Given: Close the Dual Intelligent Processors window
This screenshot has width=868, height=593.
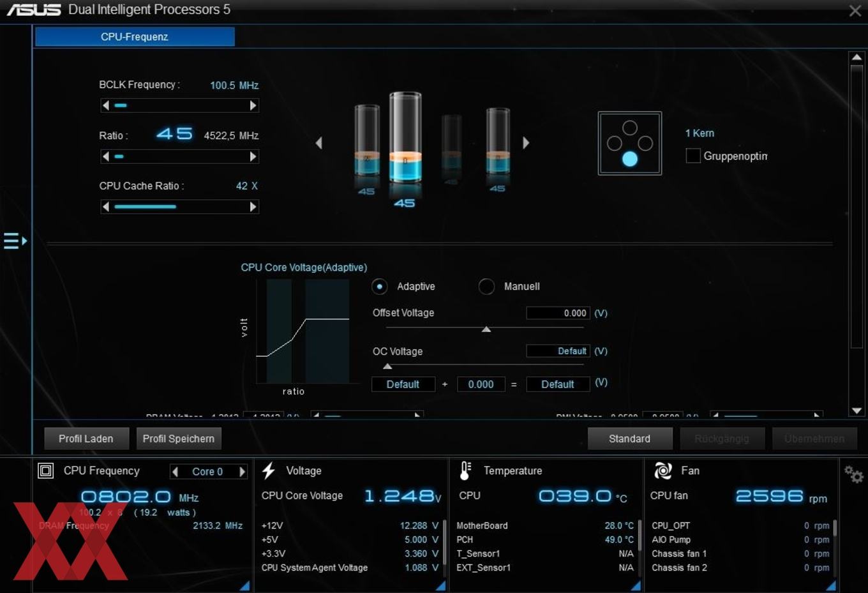Looking at the screenshot, I should 855,11.
